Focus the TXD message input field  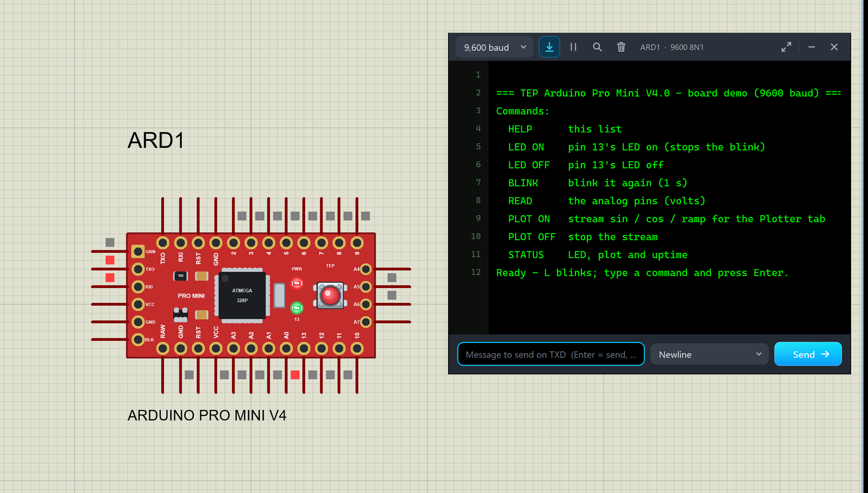click(551, 354)
